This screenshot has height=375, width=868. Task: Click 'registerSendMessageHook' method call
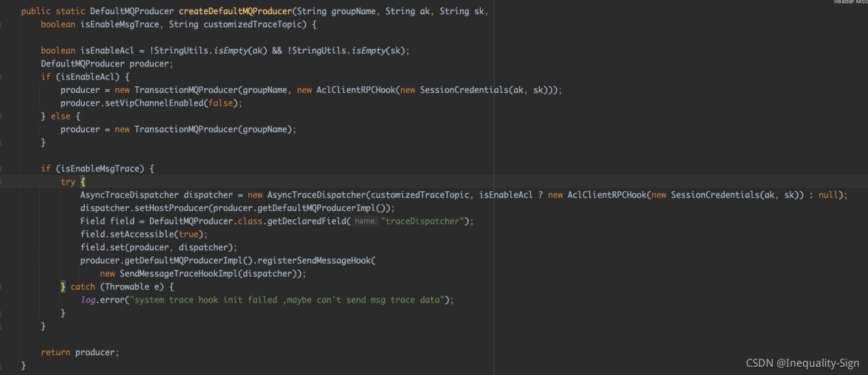[314, 260]
